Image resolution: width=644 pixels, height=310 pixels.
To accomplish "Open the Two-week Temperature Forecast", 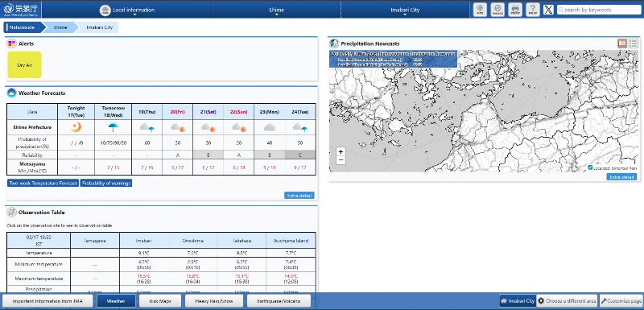I will pyautogui.click(x=43, y=183).
